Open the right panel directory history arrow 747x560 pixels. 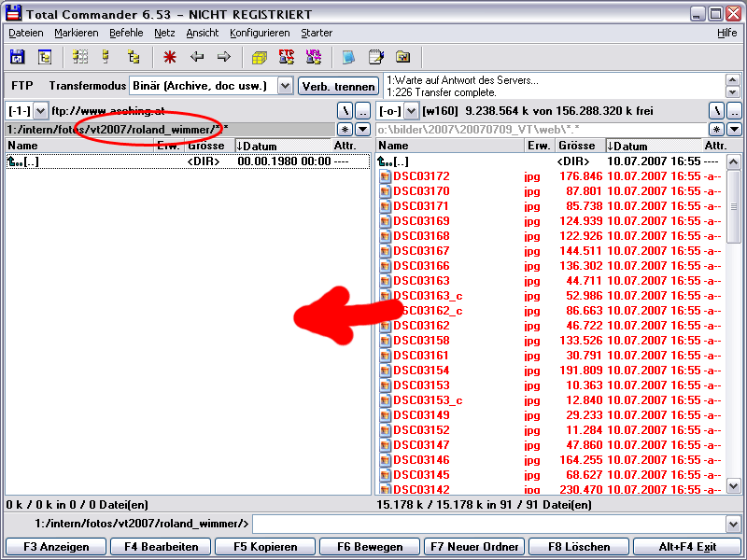[x=734, y=129]
